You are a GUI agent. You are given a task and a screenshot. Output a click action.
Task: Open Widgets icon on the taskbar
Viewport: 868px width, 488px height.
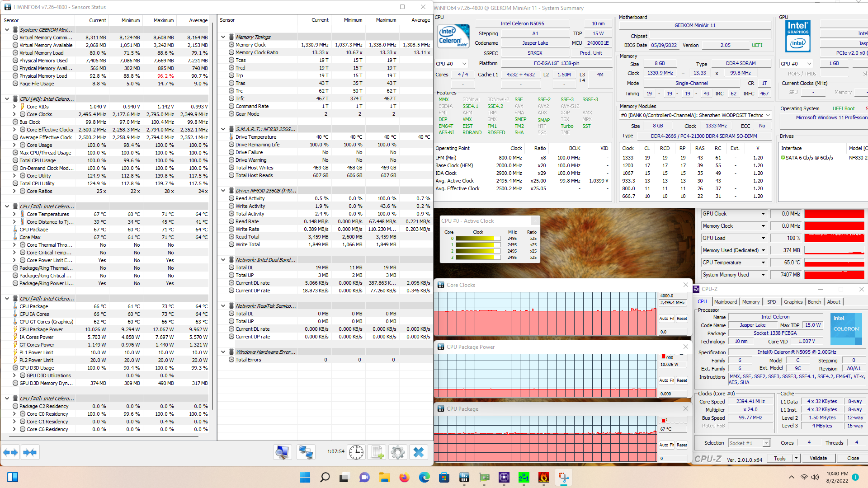13,477
